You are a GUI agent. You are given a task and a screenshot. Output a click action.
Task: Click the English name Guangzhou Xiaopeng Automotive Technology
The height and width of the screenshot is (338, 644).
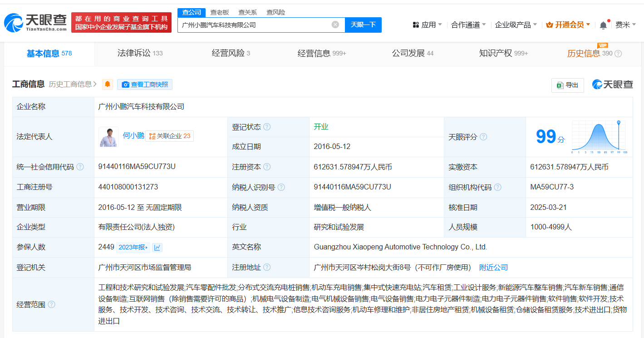(x=400, y=247)
